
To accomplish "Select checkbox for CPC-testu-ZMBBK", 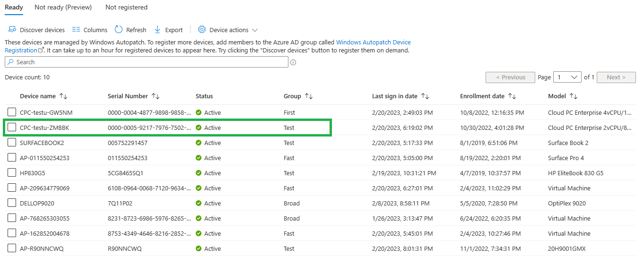I will click(x=12, y=128).
